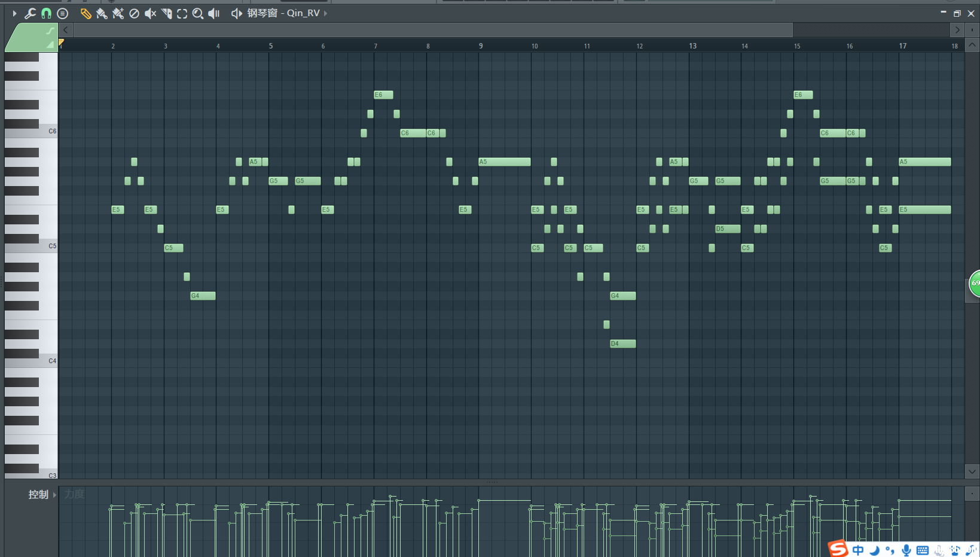Click the right arrow of horizontal scrollbar
The width and height of the screenshot is (980, 557).
coord(957,29)
